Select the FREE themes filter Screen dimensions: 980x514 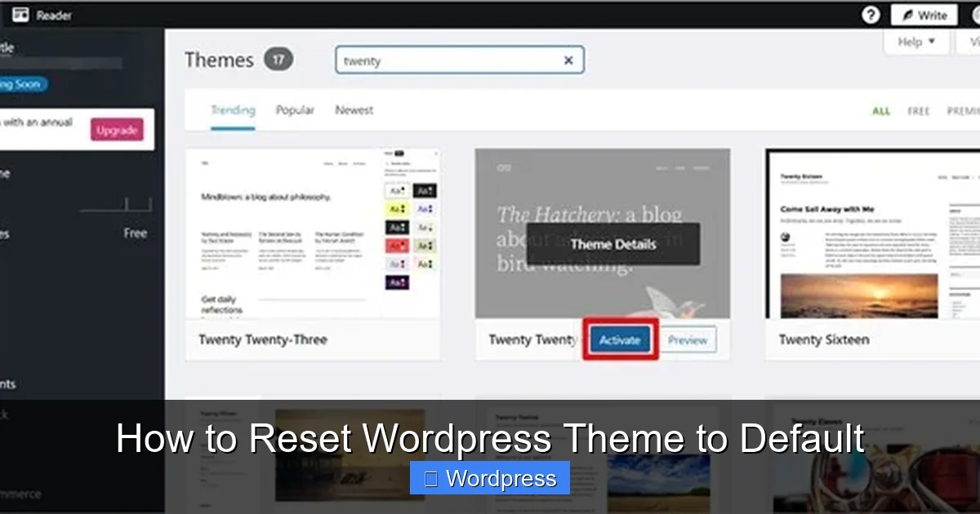coord(919,111)
